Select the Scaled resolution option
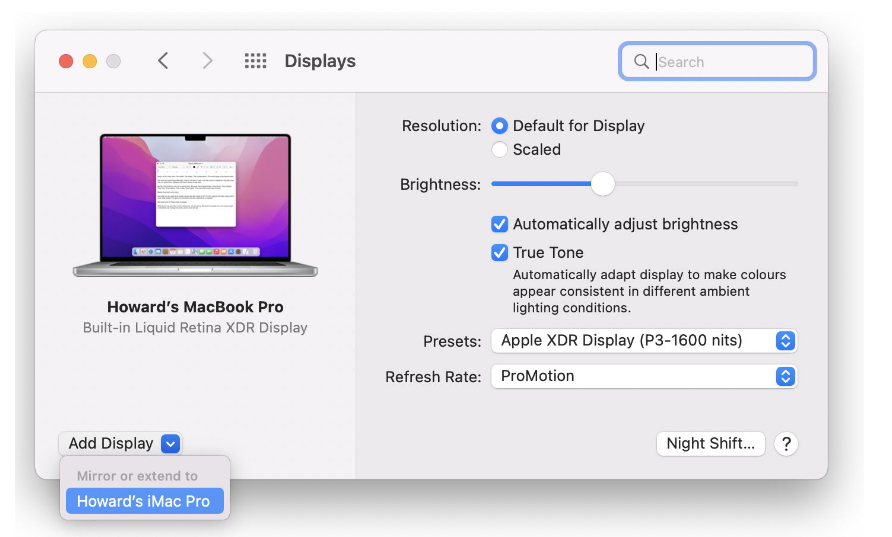 (499, 150)
